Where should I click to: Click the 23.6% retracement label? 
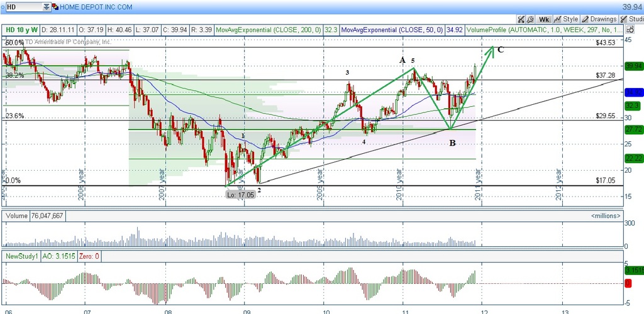14,116
